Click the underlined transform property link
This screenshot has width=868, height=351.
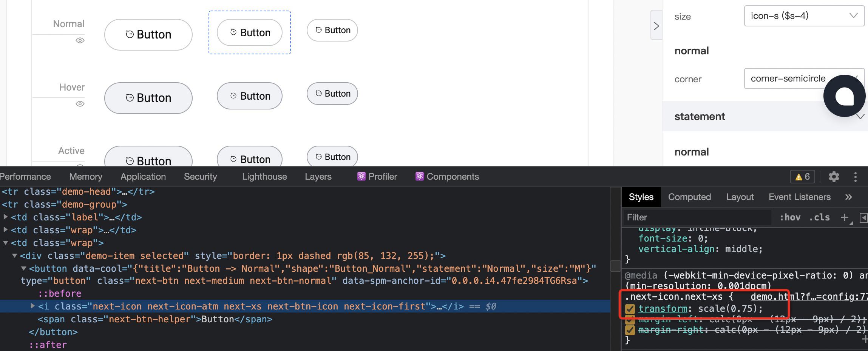point(663,309)
